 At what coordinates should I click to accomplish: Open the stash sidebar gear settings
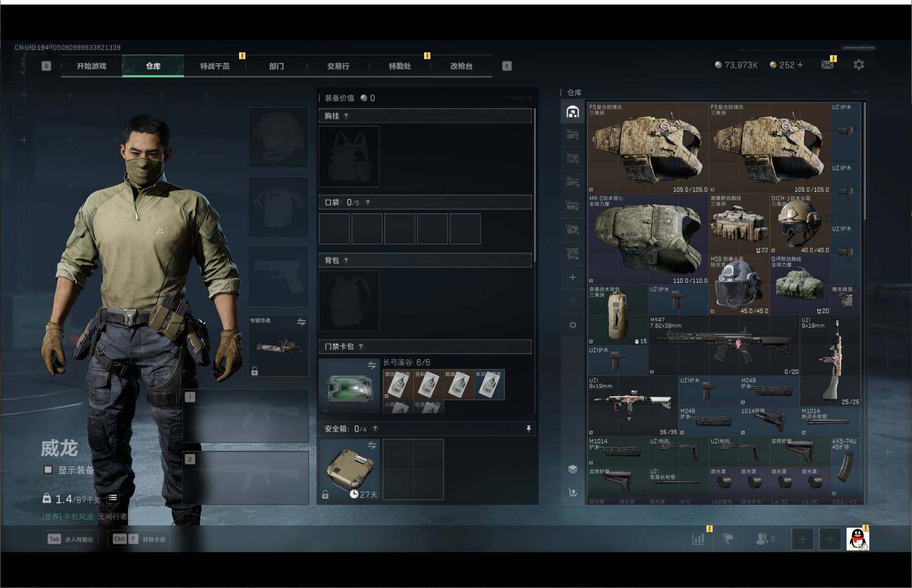click(x=573, y=325)
